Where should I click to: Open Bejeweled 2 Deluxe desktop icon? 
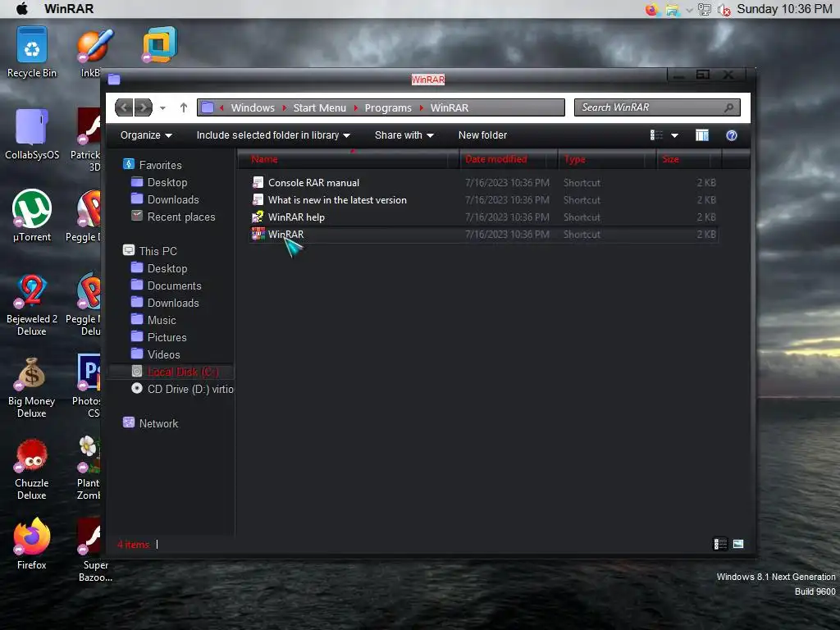pos(32,304)
